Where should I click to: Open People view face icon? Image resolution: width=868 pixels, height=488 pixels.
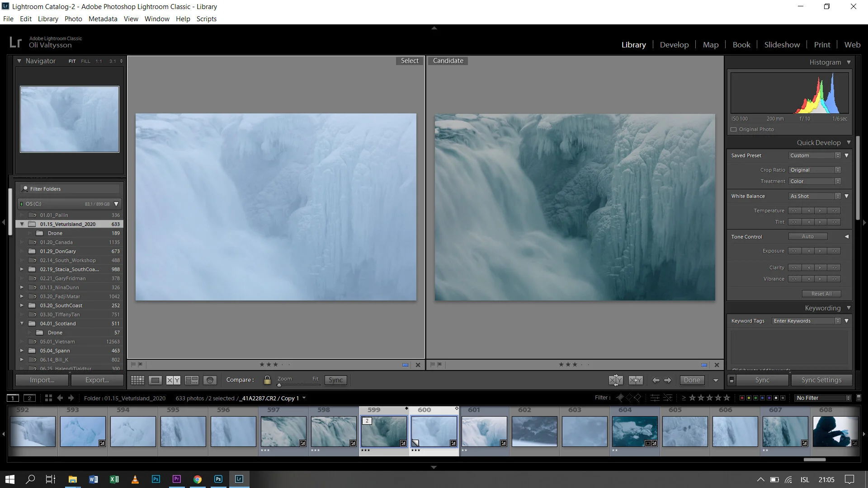tap(210, 380)
